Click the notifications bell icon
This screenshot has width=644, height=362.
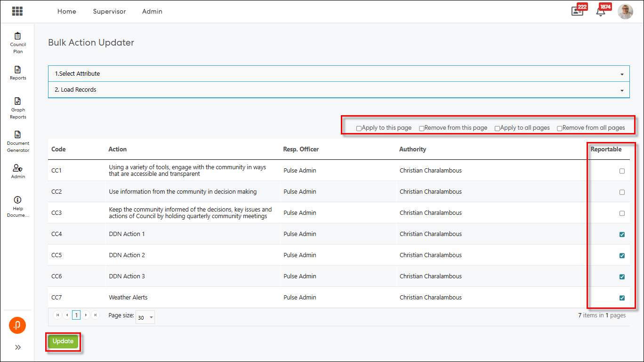point(601,11)
